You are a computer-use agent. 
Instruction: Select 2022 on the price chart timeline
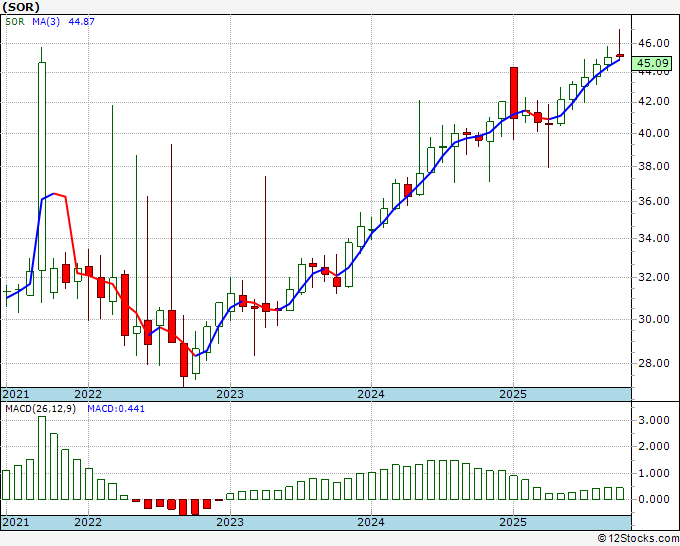(88, 394)
